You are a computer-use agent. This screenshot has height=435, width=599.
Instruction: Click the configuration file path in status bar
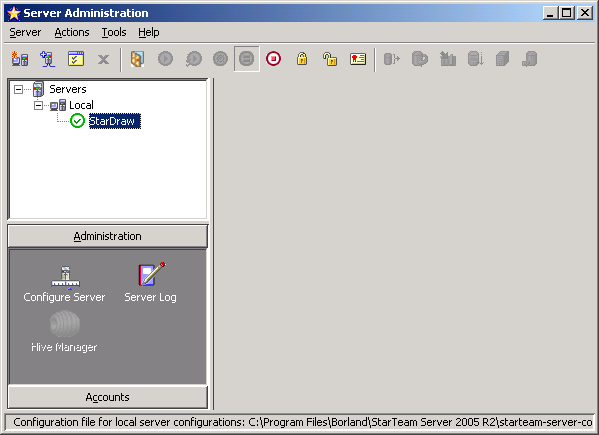click(420, 422)
